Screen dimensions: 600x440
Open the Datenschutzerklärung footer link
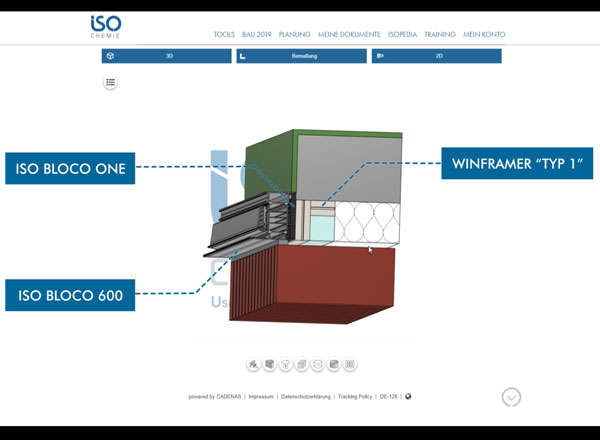coord(306,397)
